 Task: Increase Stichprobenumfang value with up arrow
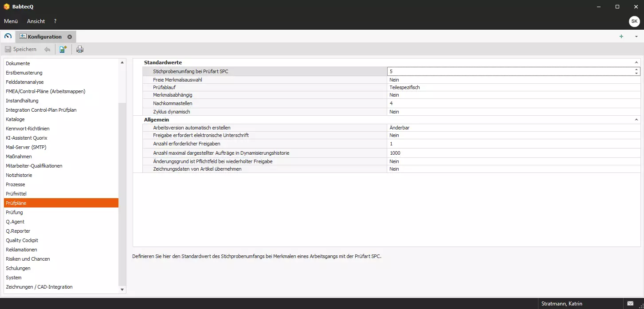[x=636, y=69]
